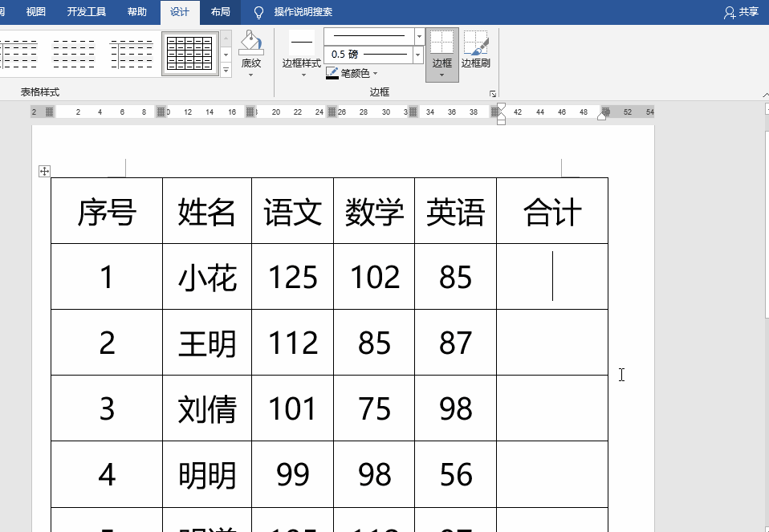Viewport: 769px width, 532px height.
Task: Click the cell containing 87
Action: coord(456,343)
